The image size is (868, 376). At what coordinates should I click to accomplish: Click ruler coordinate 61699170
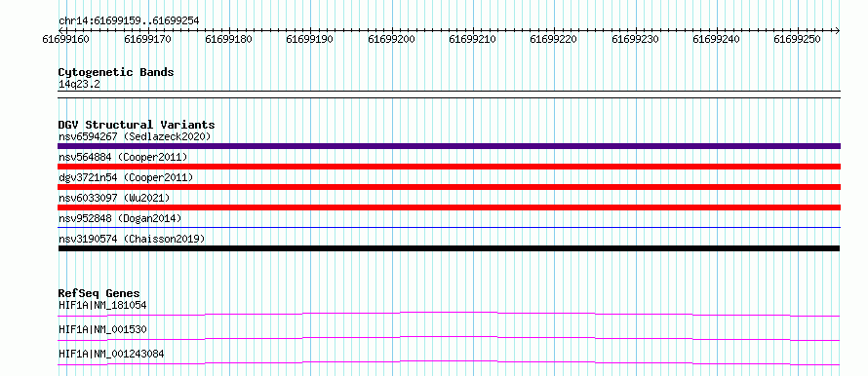pyautogui.click(x=148, y=39)
